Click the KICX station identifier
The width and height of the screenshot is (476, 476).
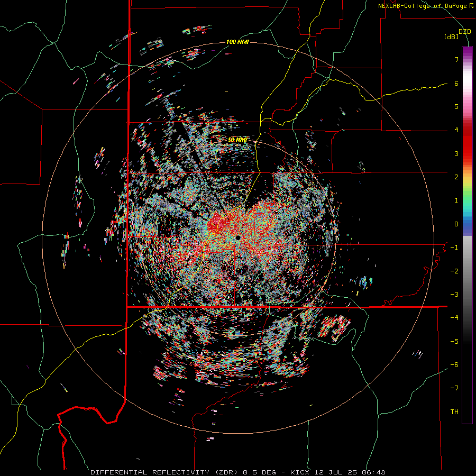(300, 472)
